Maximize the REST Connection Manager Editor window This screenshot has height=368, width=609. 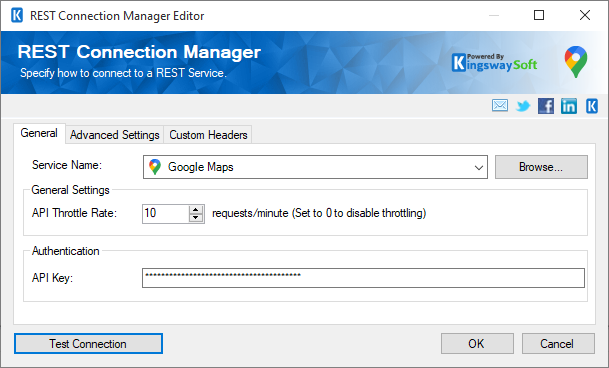point(539,15)
